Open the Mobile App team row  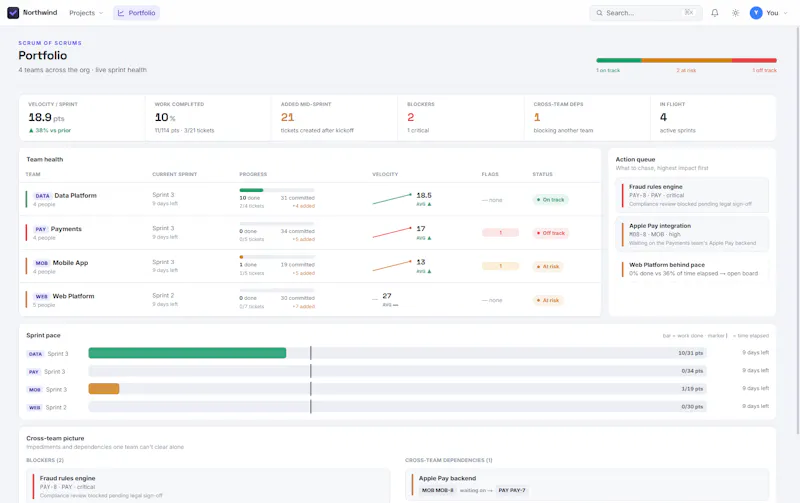pos(310,266)
